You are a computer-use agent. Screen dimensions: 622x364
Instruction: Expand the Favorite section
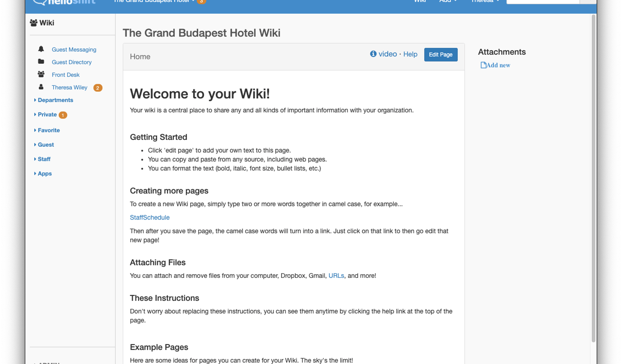47,130
